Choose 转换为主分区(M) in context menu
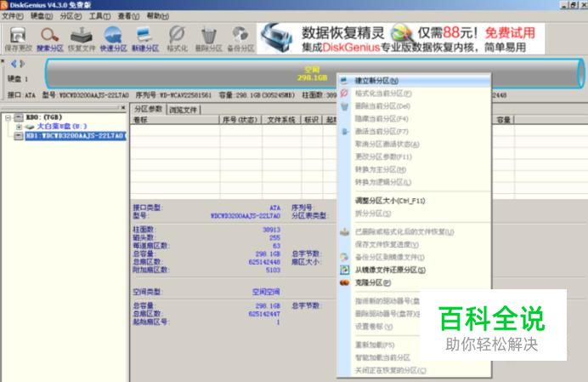Image resolution: width=588 pixels, height=382 pixels. click(x=415, y=169)
